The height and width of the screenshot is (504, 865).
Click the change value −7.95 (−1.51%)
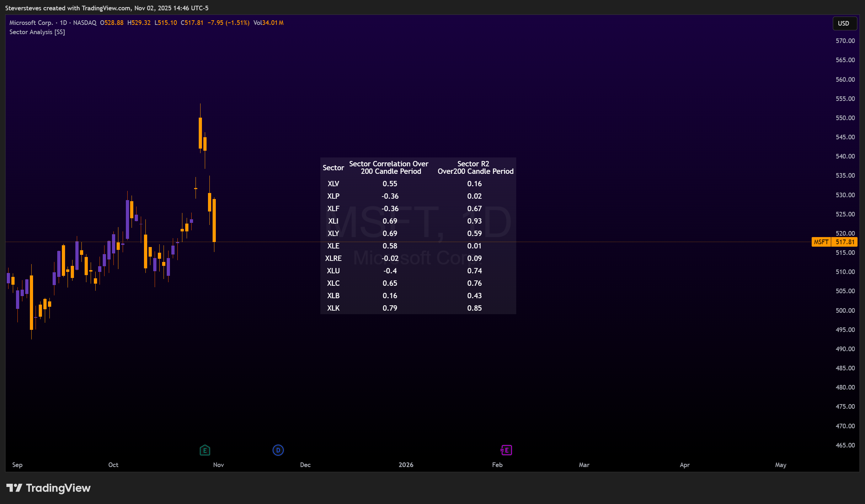(x=229, y=23)
